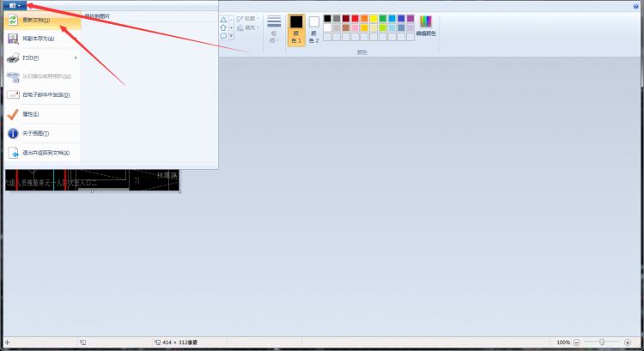Activate the 颜色 2 background color button
Viewport: 644px width, 351px height.
[x=313, y=29]
